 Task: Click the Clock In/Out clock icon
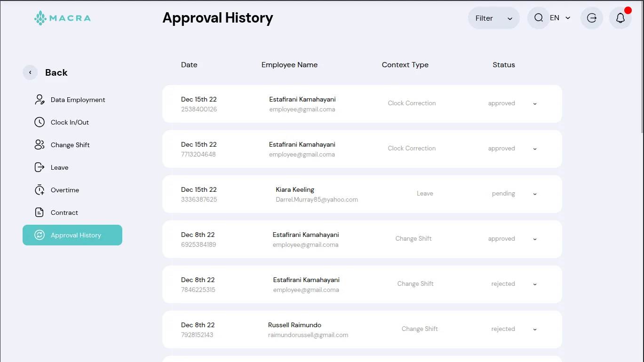click(x=40, y=122)
